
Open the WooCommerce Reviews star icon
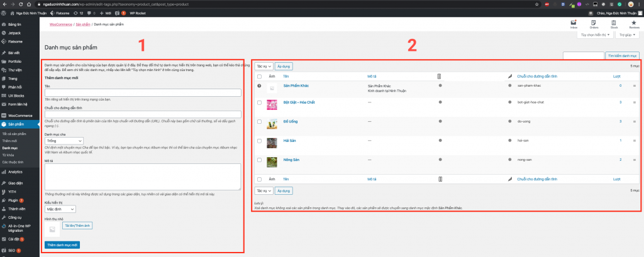[x=634, y=23]
